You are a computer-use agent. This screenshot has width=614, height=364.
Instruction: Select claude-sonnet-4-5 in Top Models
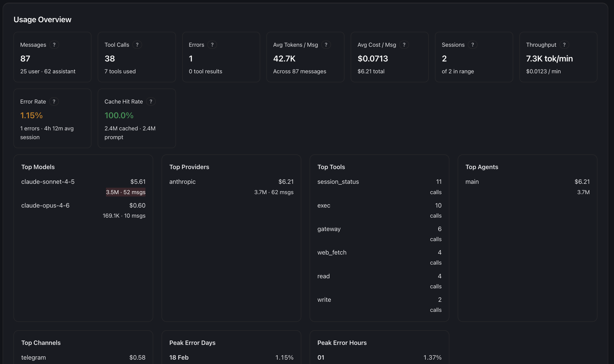(x=48, y=182)
